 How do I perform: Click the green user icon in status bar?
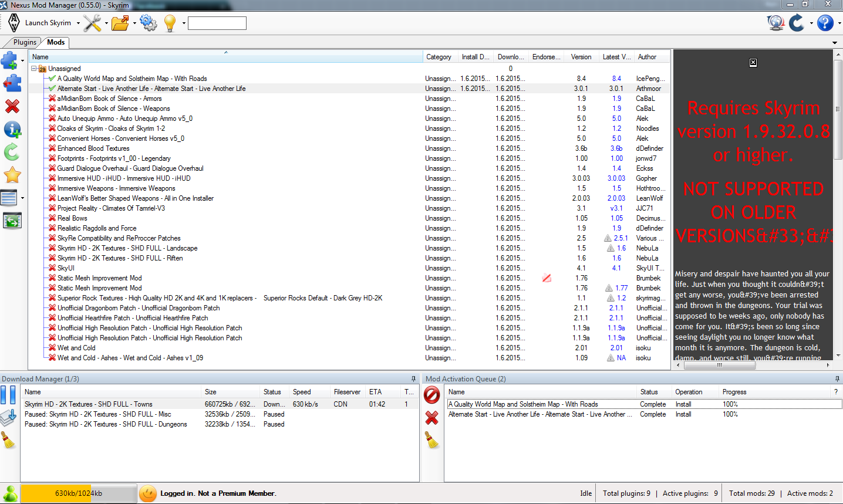[x=11, y=493]
